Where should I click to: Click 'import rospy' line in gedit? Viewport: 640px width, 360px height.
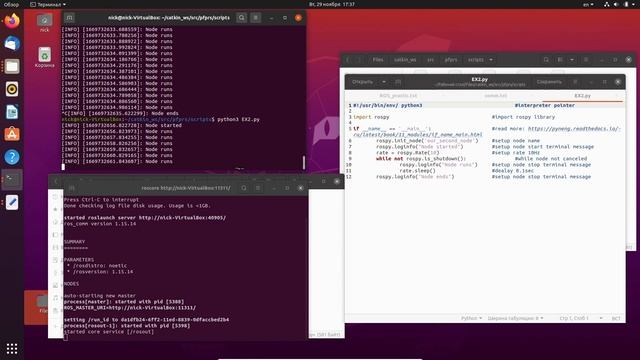coord(371,117)
